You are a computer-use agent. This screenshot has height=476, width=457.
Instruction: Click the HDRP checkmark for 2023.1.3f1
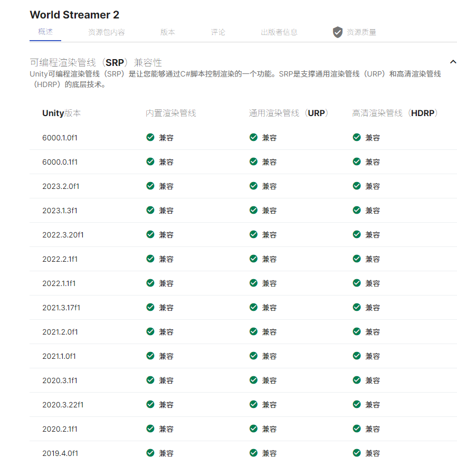pos(357,210)
